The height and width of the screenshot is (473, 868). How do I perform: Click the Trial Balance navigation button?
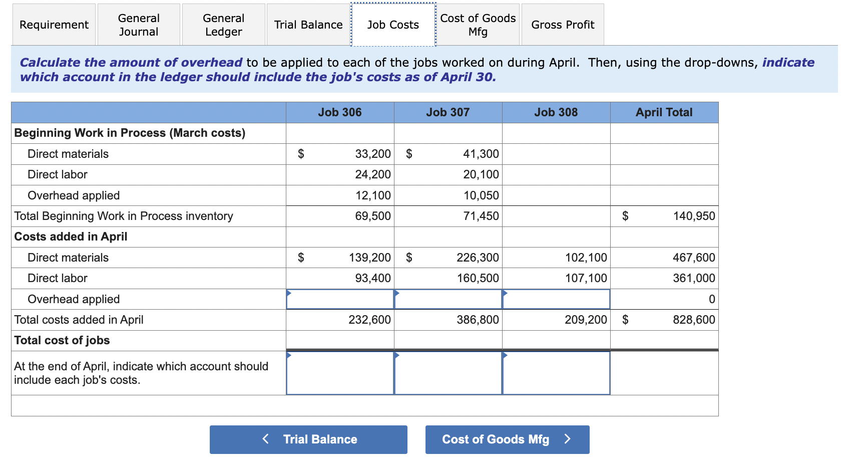(x=308, y=439)
